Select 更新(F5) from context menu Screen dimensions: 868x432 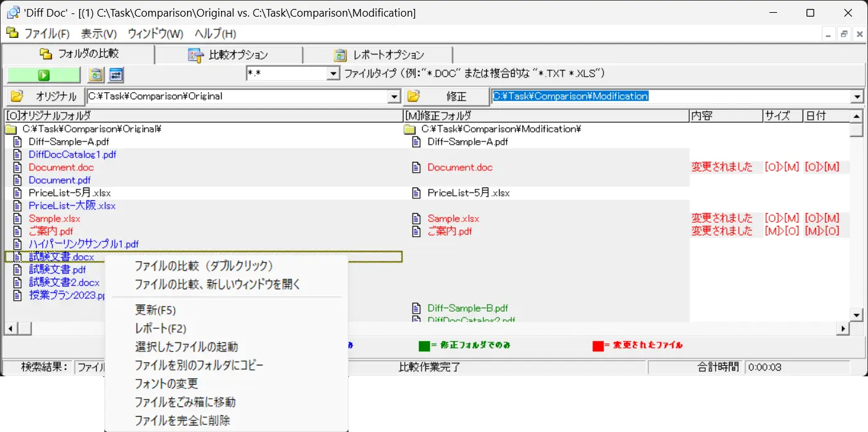226,310
